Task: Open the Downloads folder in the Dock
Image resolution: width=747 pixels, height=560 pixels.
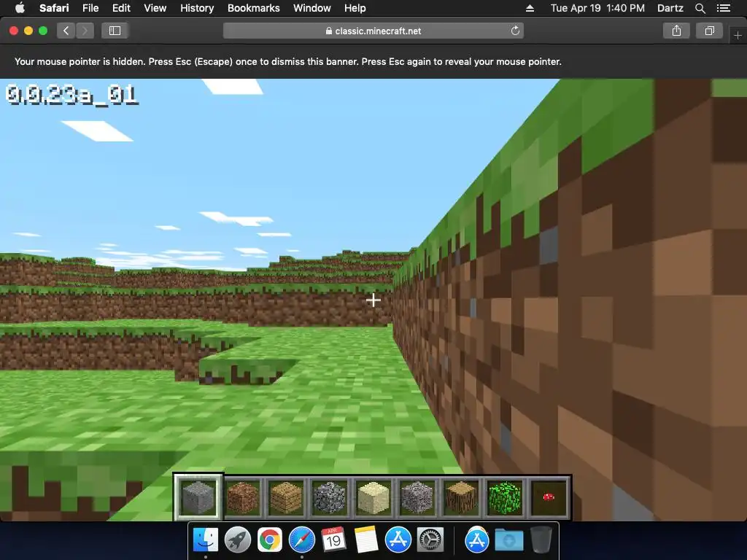Action: click(x=508, y=540)
